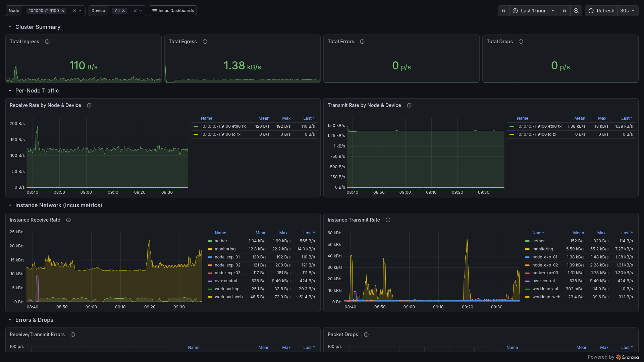
Task: Remove the All device filter chip
Action: pos(123,11)
